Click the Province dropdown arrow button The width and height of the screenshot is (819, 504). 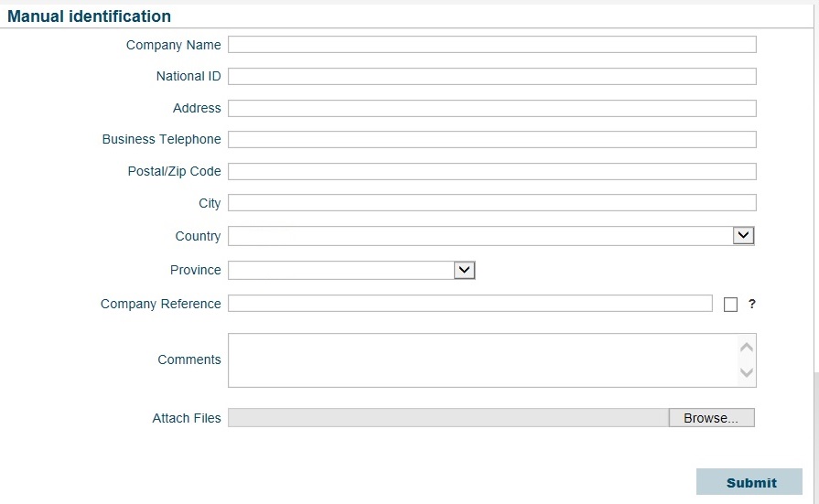click(464, 271)
